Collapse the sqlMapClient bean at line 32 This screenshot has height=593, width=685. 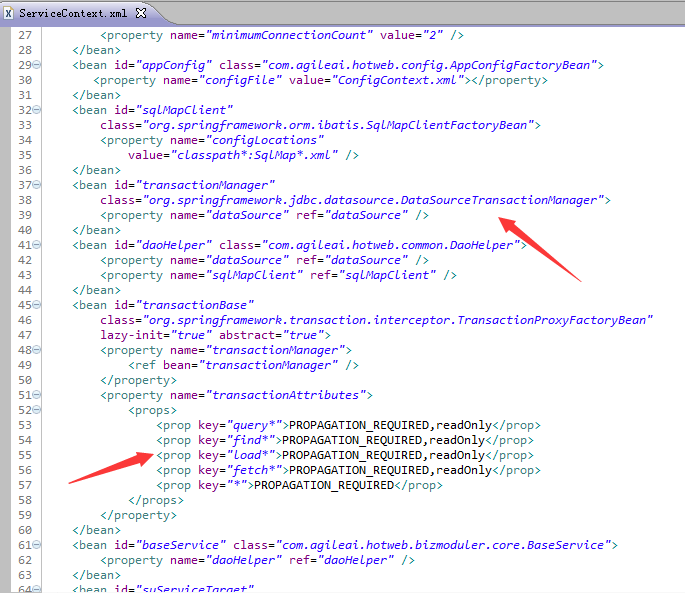click(x=37, y=110)
